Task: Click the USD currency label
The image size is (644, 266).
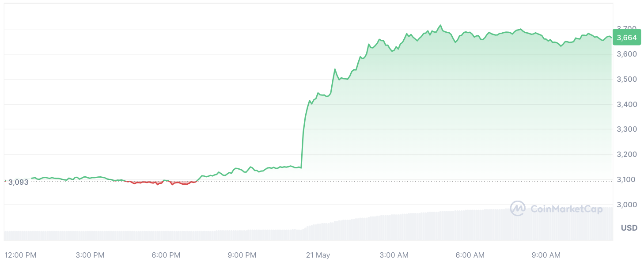Action: (629, 228)
